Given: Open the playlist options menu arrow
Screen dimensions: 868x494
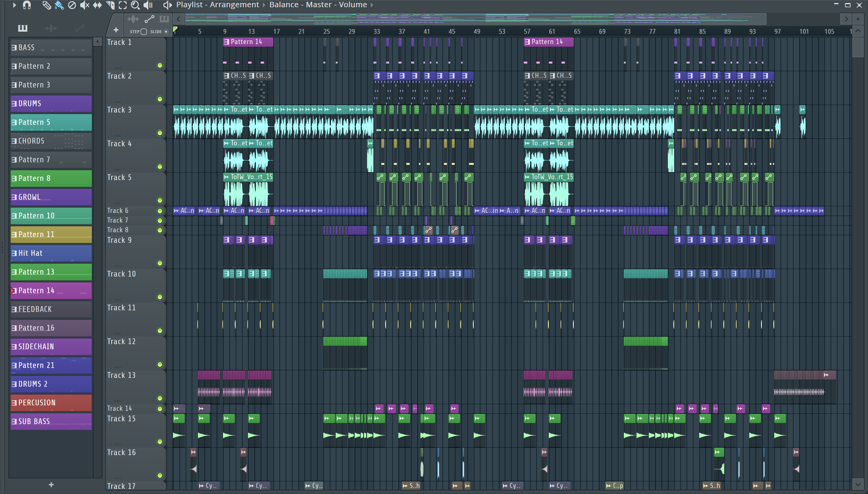Looking at the screenshot, I should [x=14, y=5].
